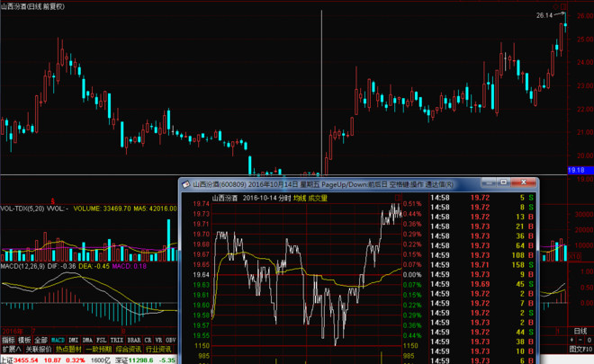Click tick row 14:58 19.72 13 B
The image size is (594, 364).
pyautogui.click(x=482, y=217)
